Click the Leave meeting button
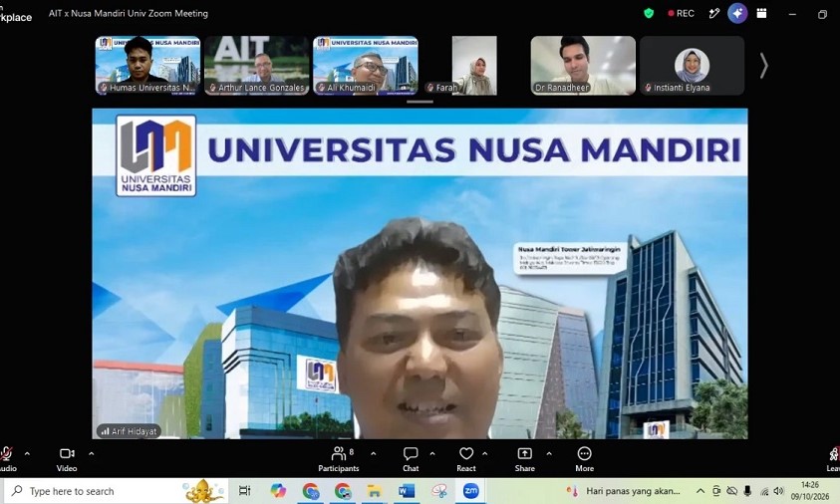 (834, 459)
